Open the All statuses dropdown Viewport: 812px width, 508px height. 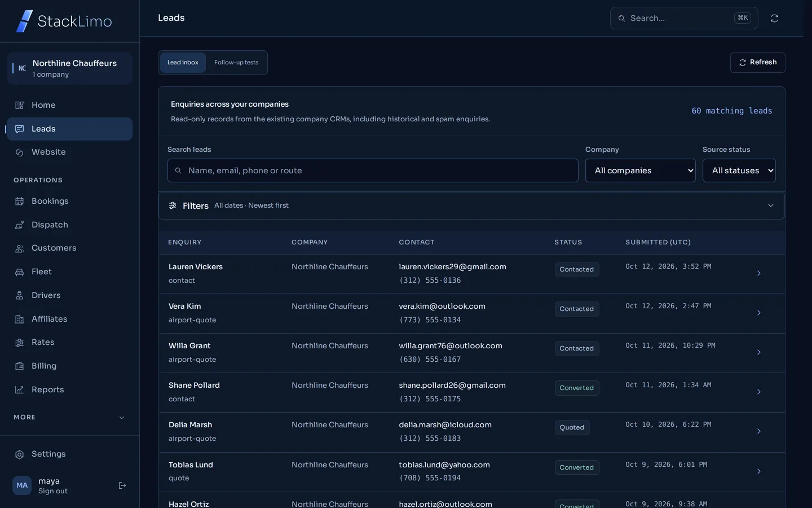point(739,170)
